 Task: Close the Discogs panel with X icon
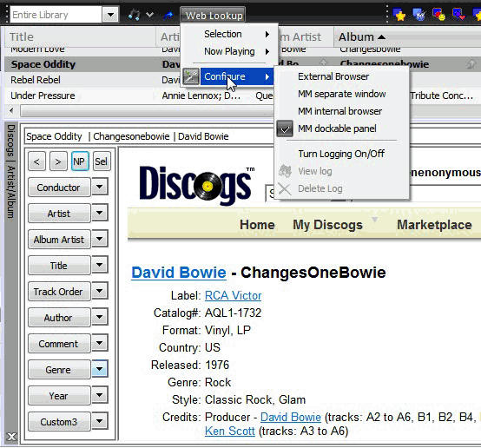click(11, 437)
